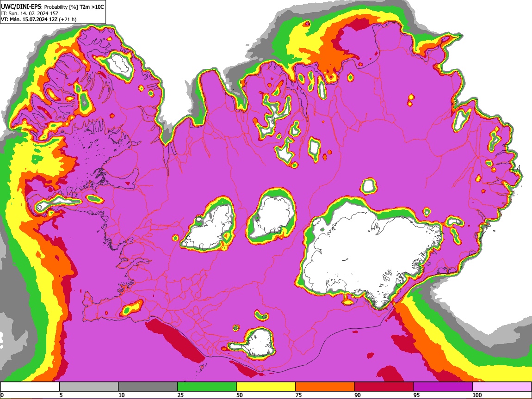The height and width of the screenshot is (399, 532).
Task: Click the legend value '95'
Action: (x=417, y=395)
